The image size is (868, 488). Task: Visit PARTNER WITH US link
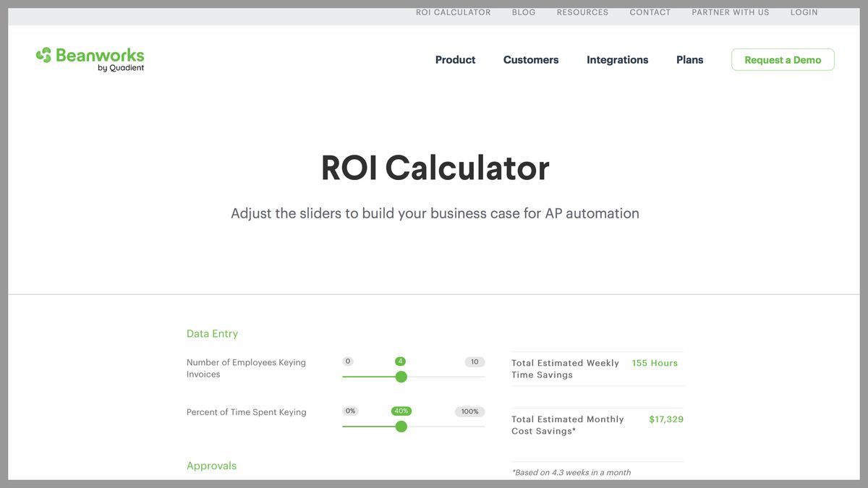coord(731,12)
